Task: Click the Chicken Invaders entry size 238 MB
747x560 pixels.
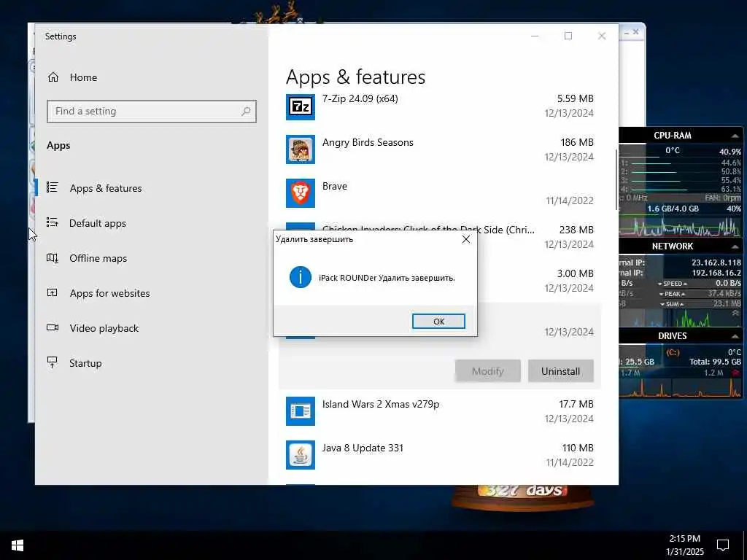Action: click(576, 230)
